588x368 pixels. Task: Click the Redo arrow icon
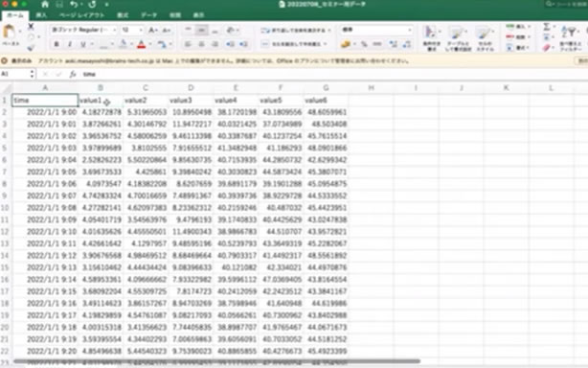[92, 5]
